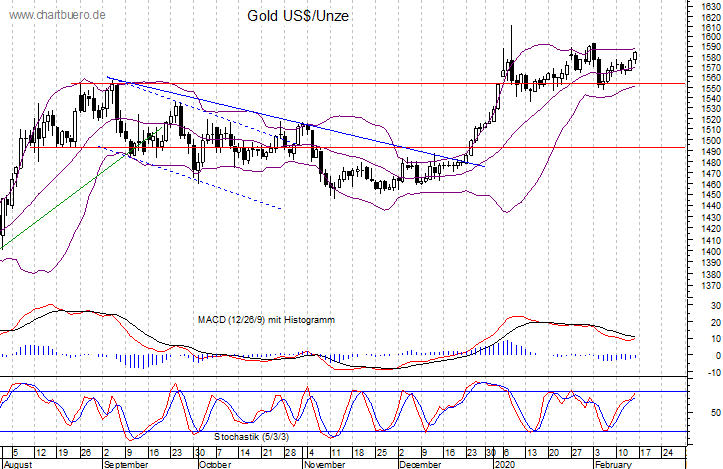Screen dimensions: 723x469
Task: Select the August month label on time axis
Action: coord(19,465)
